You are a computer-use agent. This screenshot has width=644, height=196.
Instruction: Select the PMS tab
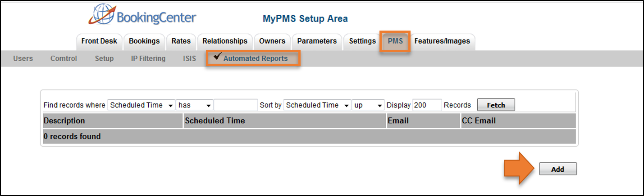click(x=395, y=41)
